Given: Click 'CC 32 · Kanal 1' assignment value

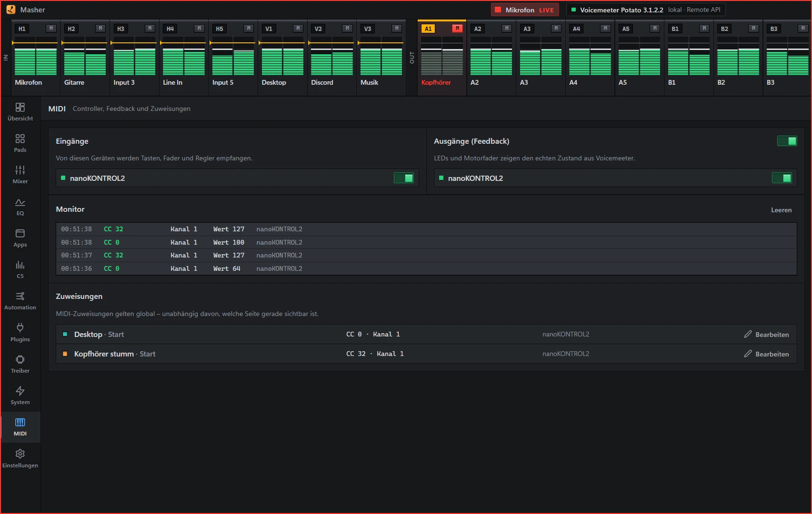Looking at the screenshot, I should click(375, 354).
